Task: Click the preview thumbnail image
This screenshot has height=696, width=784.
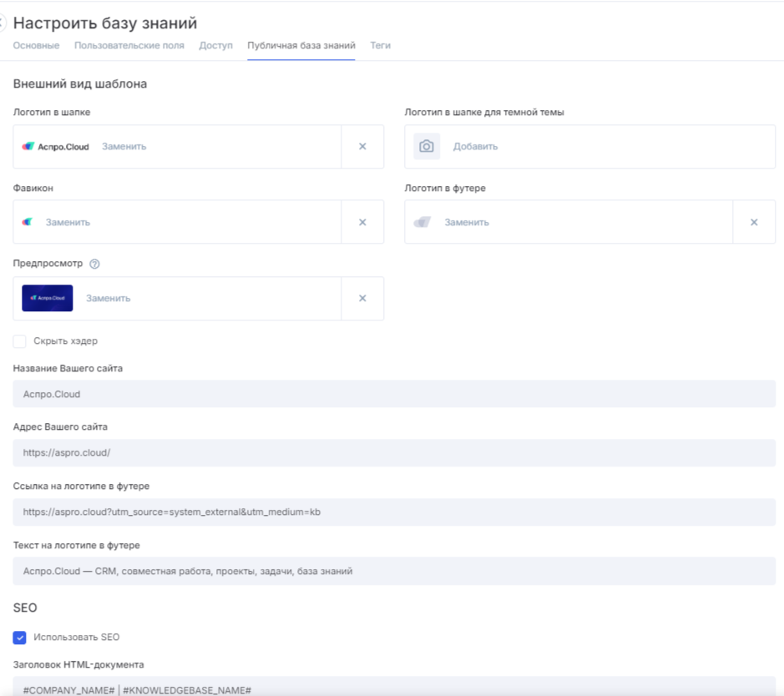Action: (48, 299)
